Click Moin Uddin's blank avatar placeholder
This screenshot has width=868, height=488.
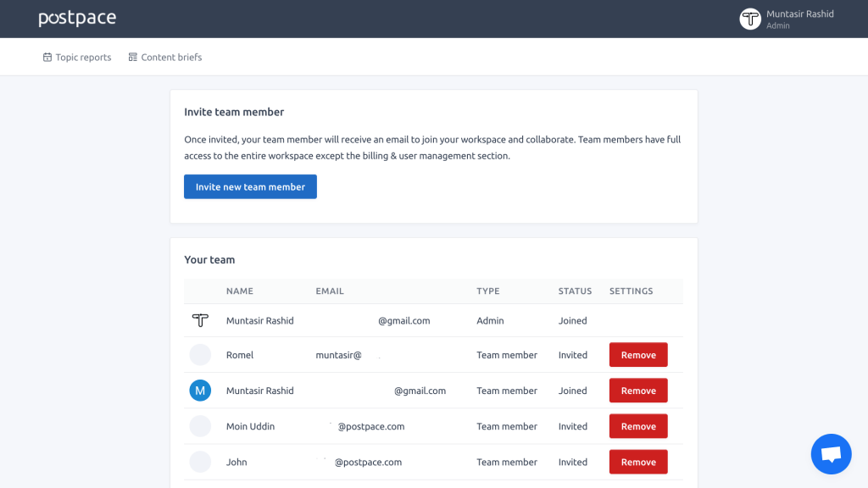[200, 426]
